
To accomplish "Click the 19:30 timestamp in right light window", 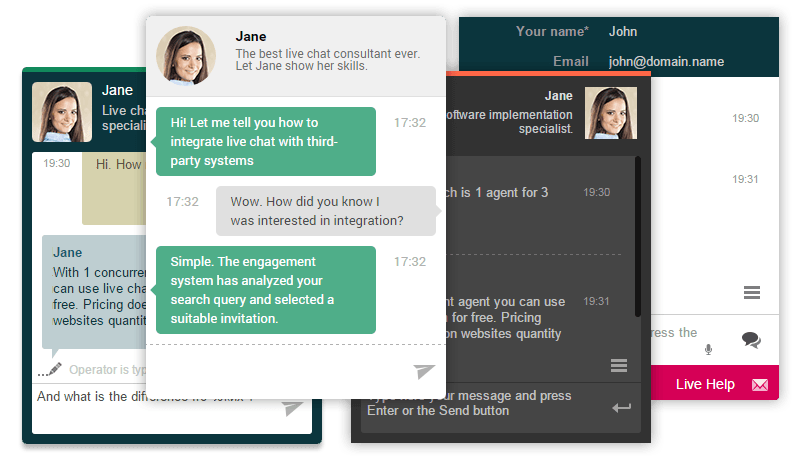I will [x=745, y=118].
